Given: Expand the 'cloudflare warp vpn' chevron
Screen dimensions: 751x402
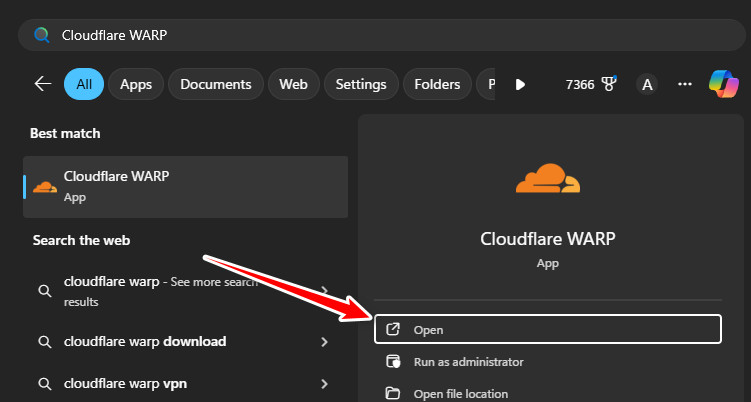Looking at the screenshot, I should point(324,383).
